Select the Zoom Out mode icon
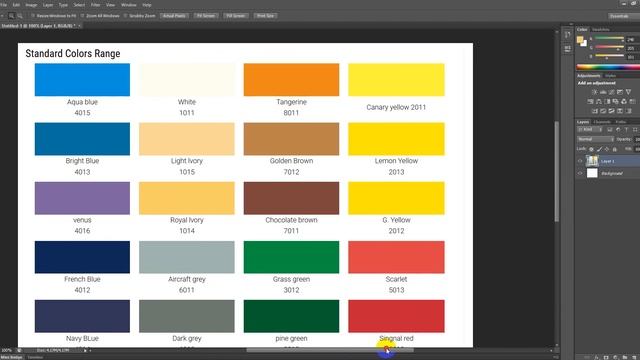The width and height of the screenshot is (640, 360). click(x=20, y=16)
